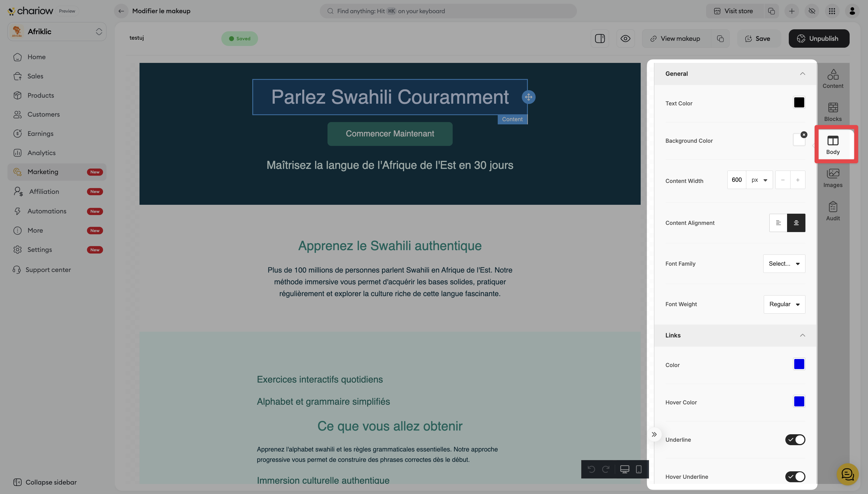The height and width of the screenshot is (494, 868).
Task: Switch to desktop preview icon
Action: 625,469
